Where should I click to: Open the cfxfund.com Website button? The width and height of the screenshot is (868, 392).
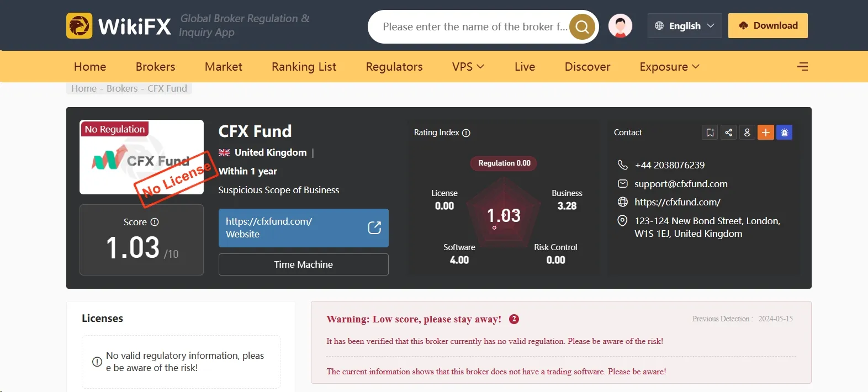click(x=304, y=228)
